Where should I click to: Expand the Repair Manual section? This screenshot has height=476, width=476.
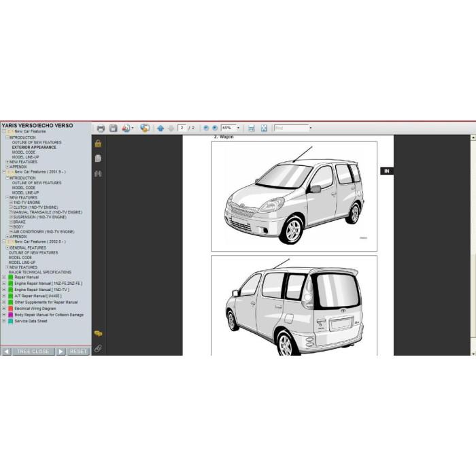(x=4, y=277)
